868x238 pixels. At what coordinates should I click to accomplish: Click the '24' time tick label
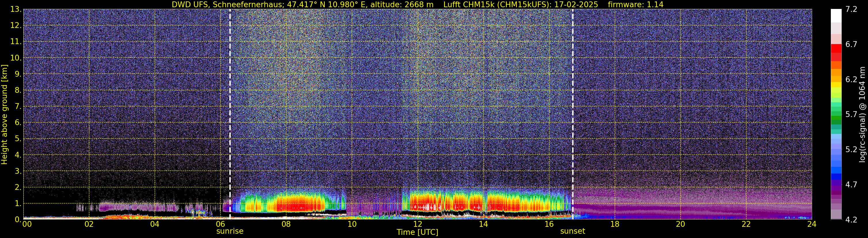(x=812, y=224)
